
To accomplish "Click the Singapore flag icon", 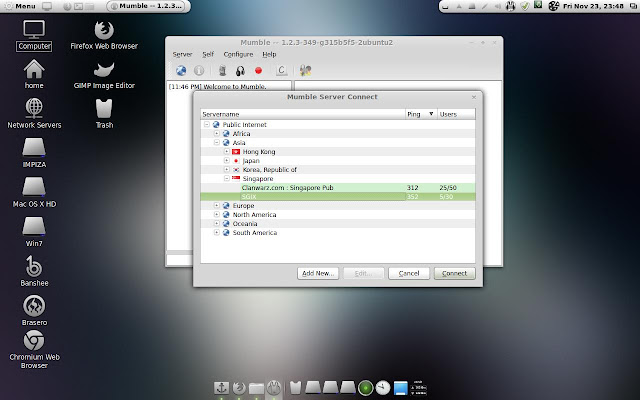I will click(x=236, y=178).
